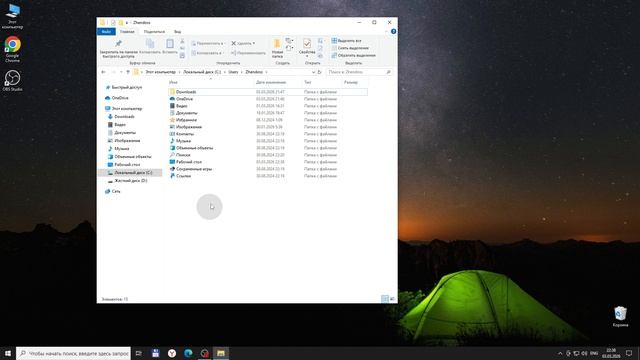Create a folder with Новая папка icon

point(277,44)
